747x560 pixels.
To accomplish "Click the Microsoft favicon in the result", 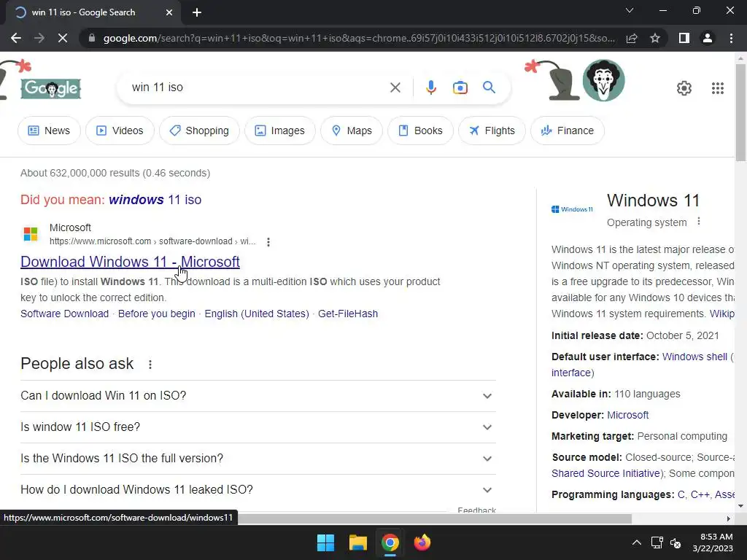I will [x=31, y=234].
